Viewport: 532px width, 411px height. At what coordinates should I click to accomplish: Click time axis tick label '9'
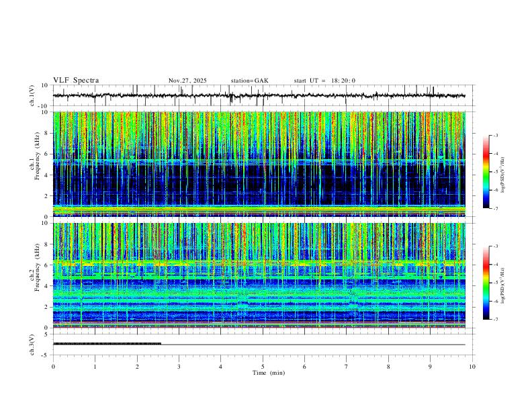pos(430,367)
